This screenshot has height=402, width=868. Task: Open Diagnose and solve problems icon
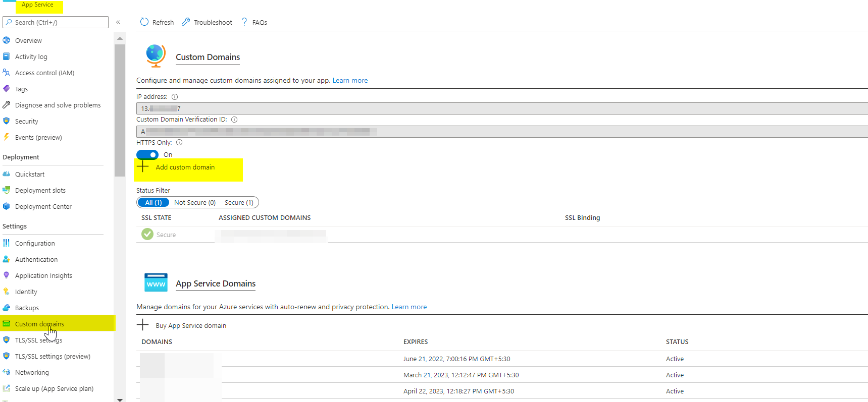pyautogui.click(x=7, y=105)
